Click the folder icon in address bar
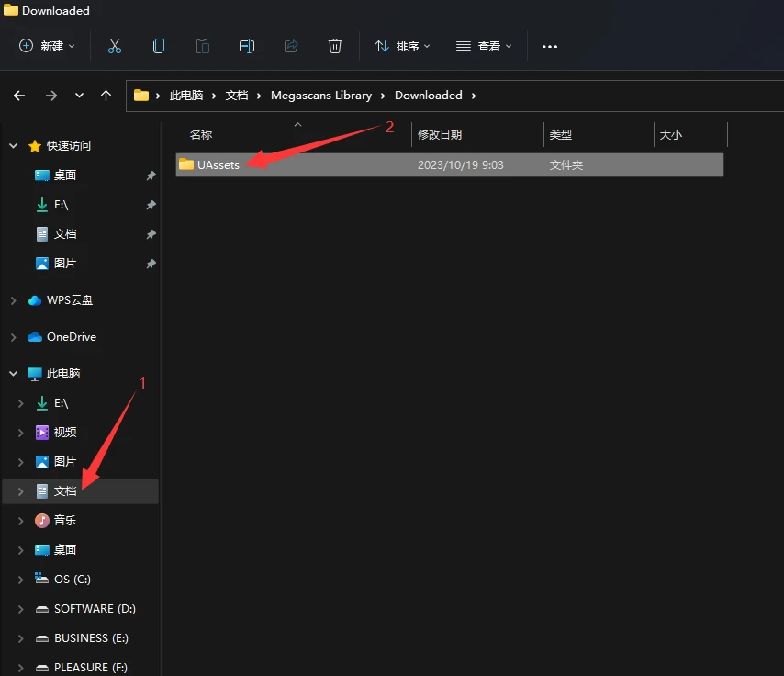The image size is (784, 676). 141,96
